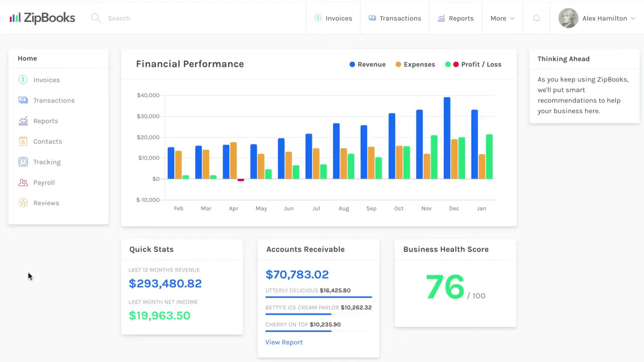Click the $293,480.82 revenue figure
Image resolution: width=644 pixels, height=362 pixels.
tap(165, 284)
